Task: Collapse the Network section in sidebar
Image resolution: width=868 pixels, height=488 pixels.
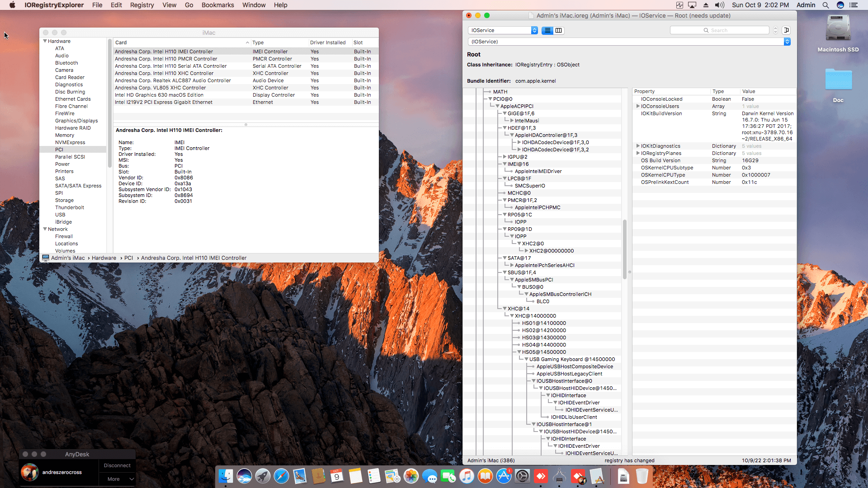Action: pyautogui.click(x=45, y=229)
